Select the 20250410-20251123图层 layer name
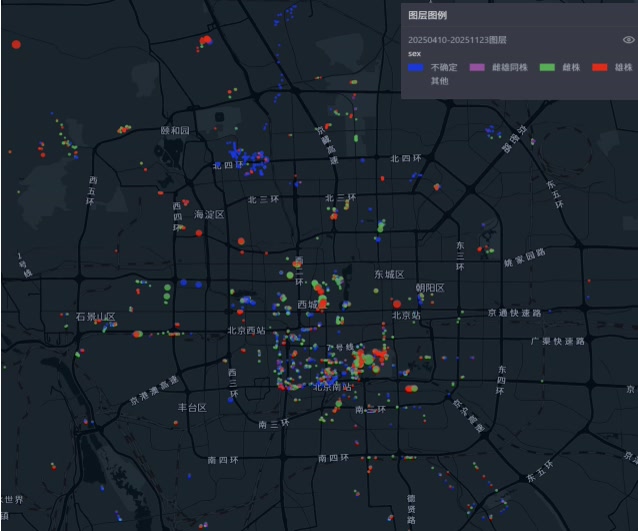 point(457,40)
